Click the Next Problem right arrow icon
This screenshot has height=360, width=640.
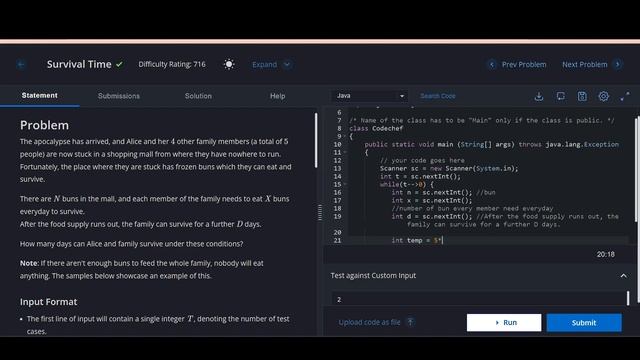(x=618, y=64)
